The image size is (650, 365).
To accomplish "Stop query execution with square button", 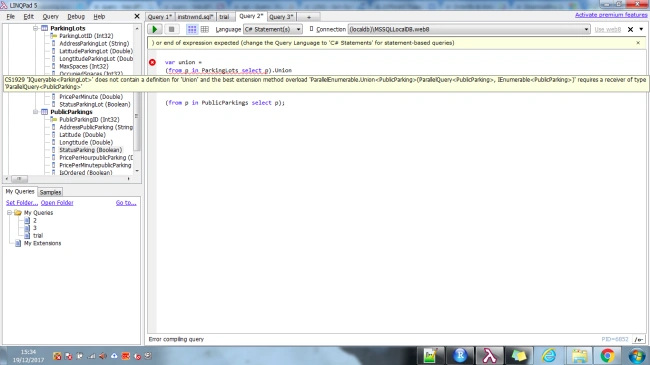I will pyautogui.click(x=171, y=29).
